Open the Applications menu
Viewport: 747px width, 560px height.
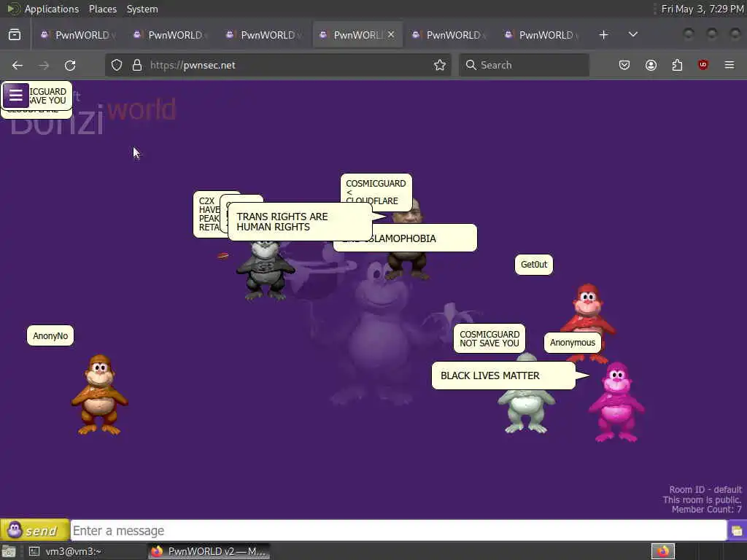click(x=52, y=9)
